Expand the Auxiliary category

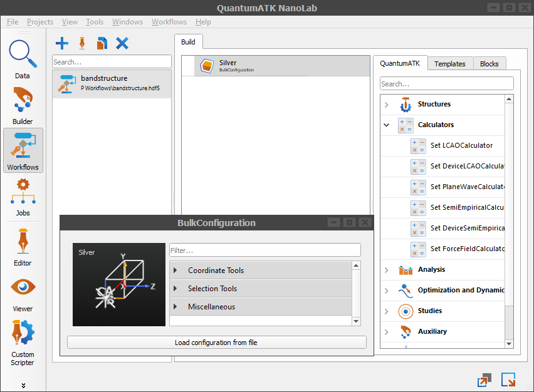click(x=387, y=332)
